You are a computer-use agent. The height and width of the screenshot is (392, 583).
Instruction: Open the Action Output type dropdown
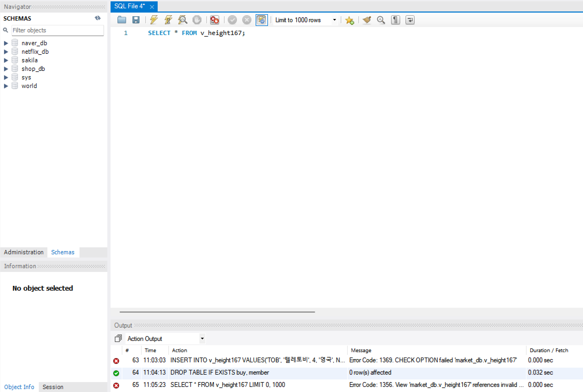point(202,339)
